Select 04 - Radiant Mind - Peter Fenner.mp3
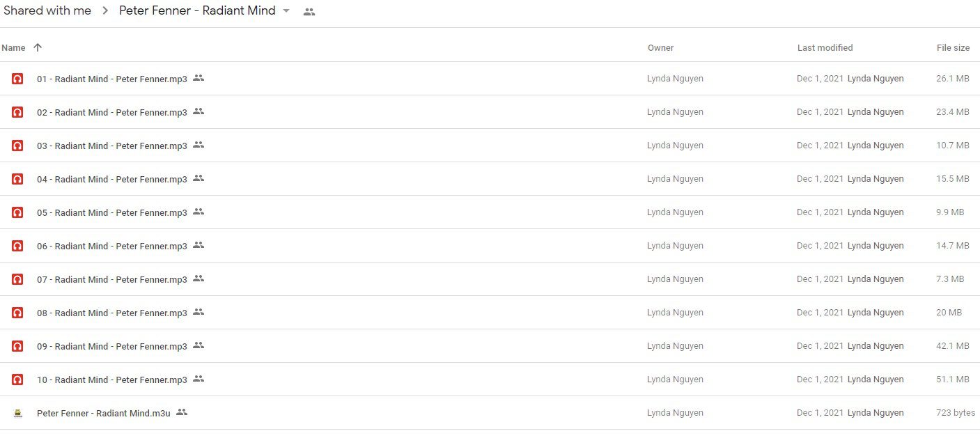The height and width of the screenshot is (438, 980). pyautogui.click(x=112, y=179)
